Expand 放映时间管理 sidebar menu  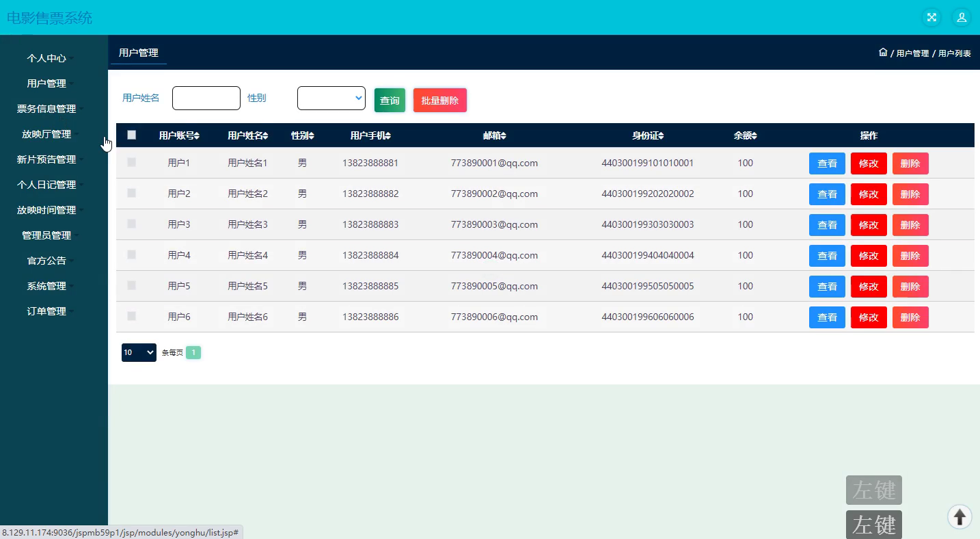coord(46,210)
